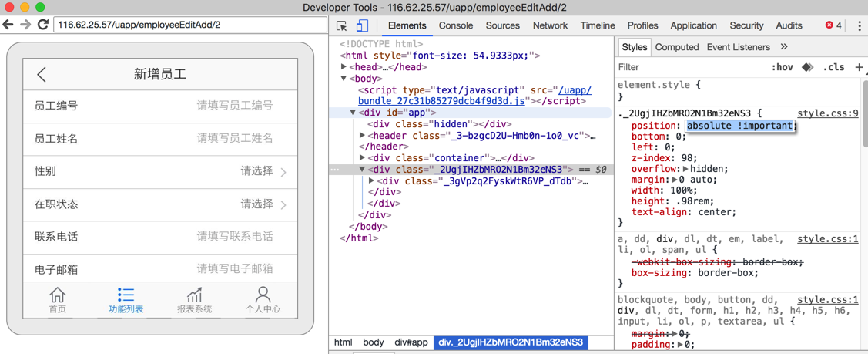Switch to the Elements tab
868x354 pixels.
407,25
